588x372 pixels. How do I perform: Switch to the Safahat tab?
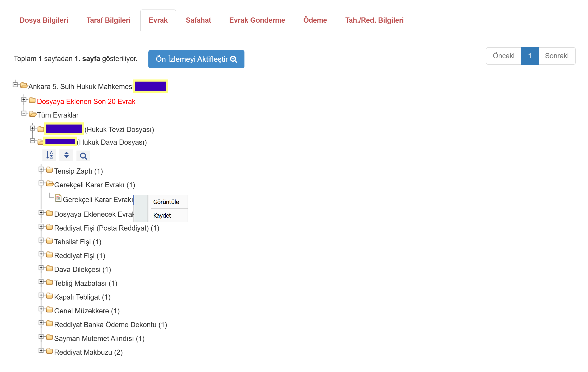(198, 20)
